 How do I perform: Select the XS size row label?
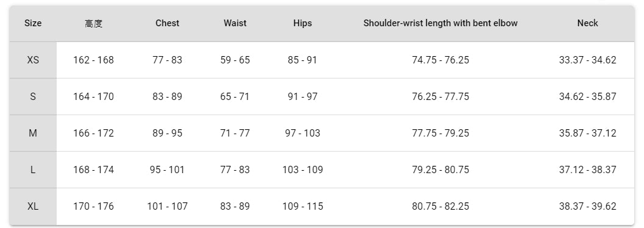[x=33, y=60]
